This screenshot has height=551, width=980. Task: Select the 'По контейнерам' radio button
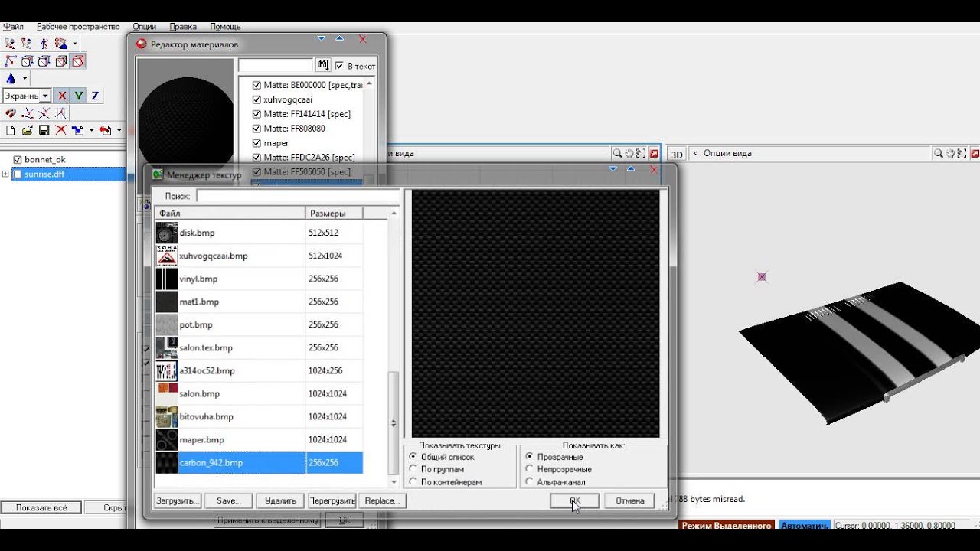tap(413, 482)
